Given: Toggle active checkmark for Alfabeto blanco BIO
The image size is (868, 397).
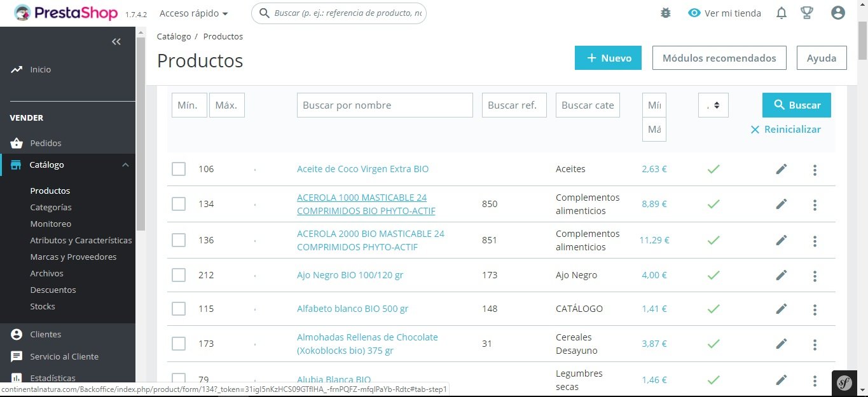Looking at the screenshot, I should pos(713,309).
